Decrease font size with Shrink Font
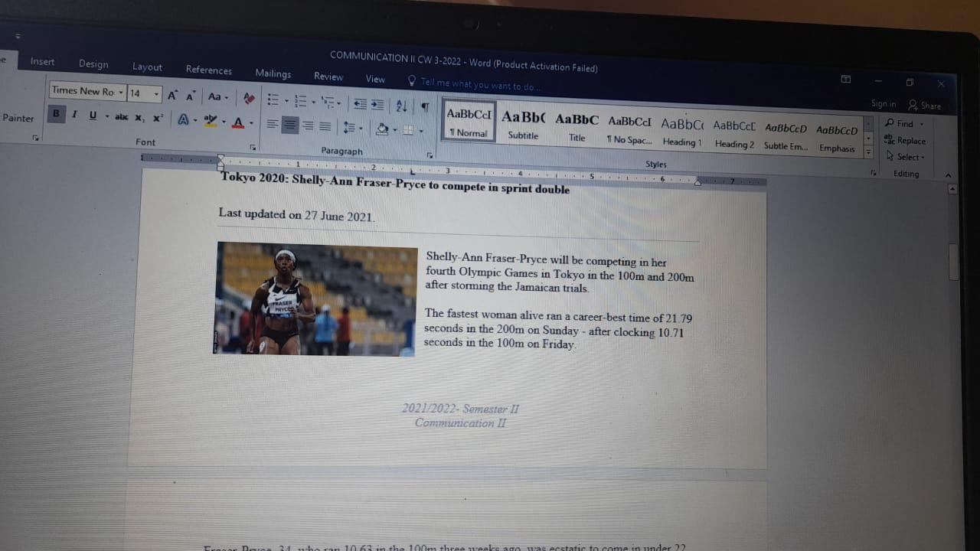The width and height of the screenshot is (980, 551). coord(191,96)
